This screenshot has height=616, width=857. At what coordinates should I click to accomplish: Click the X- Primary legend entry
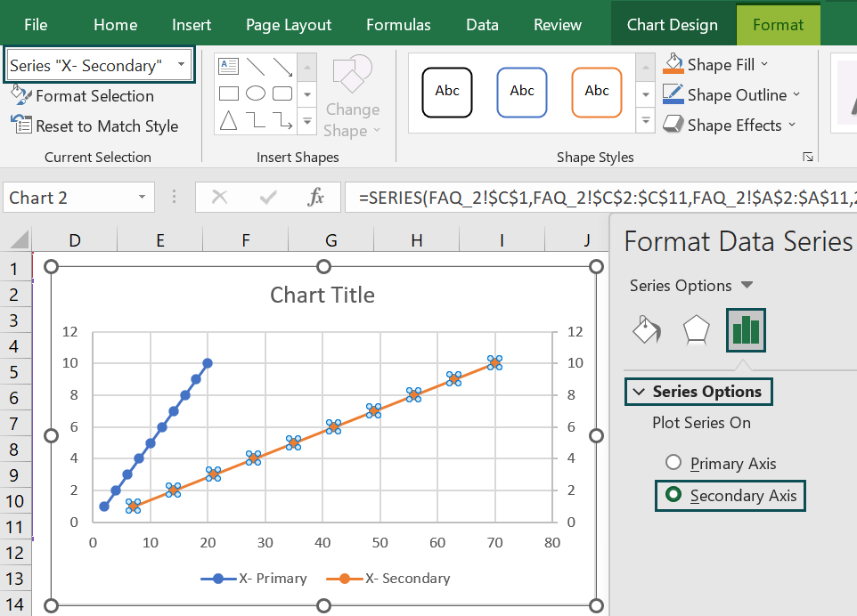coord(254,579)
